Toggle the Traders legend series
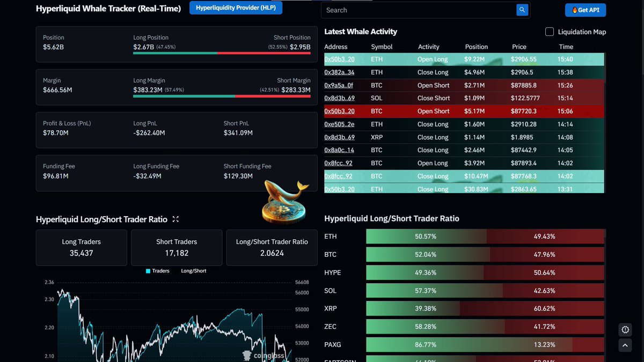644x362 pixels. (158, 271)
